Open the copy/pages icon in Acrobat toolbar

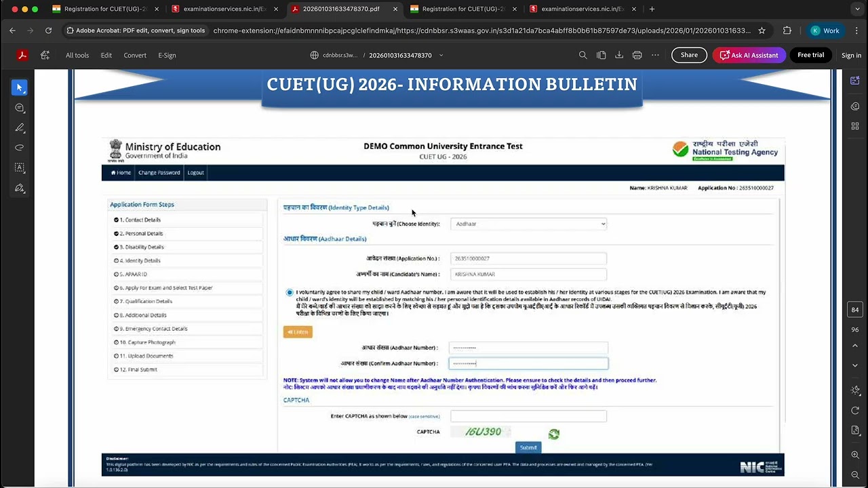point(601,55)
